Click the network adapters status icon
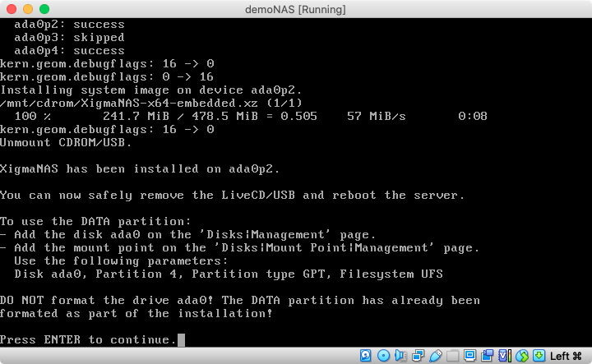This screenshot has width=592, height=364. click(418, 356)
